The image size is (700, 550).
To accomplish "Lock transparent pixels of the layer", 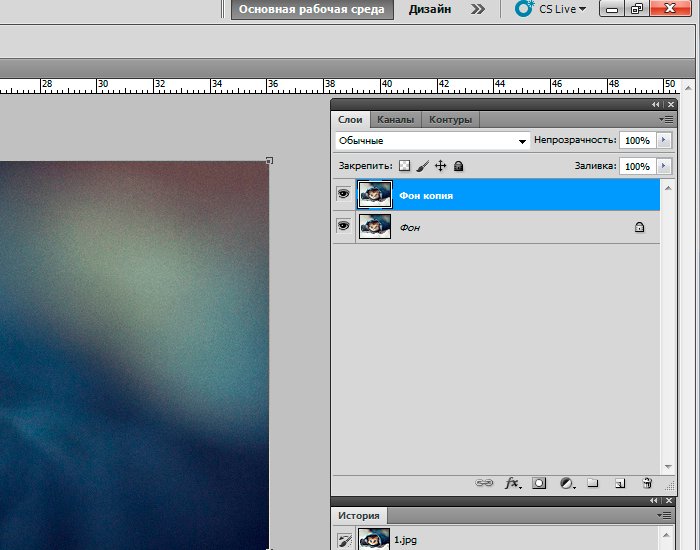I will pos(405,166).
